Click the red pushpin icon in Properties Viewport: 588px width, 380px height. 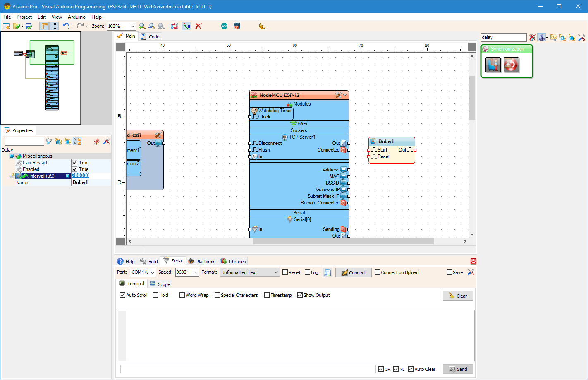[96, 142]
